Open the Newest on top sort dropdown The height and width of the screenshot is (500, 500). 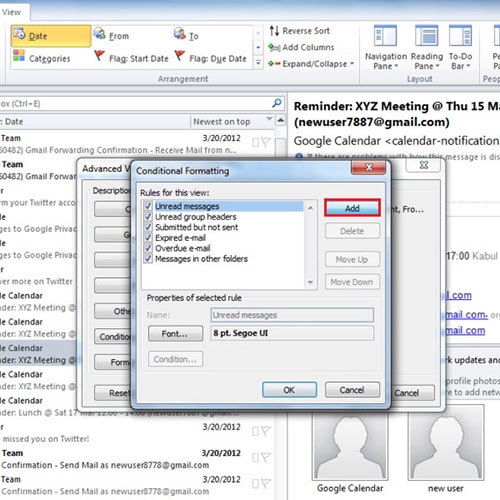pos(233,122)
